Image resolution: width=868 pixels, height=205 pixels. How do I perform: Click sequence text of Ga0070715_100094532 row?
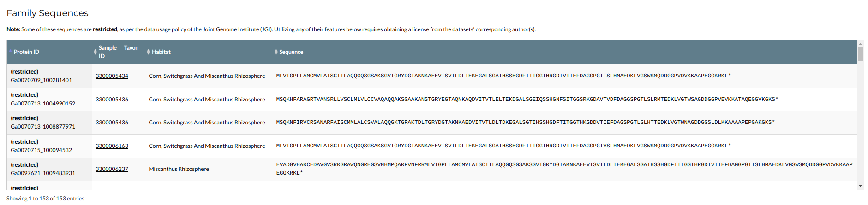(503, 146)
